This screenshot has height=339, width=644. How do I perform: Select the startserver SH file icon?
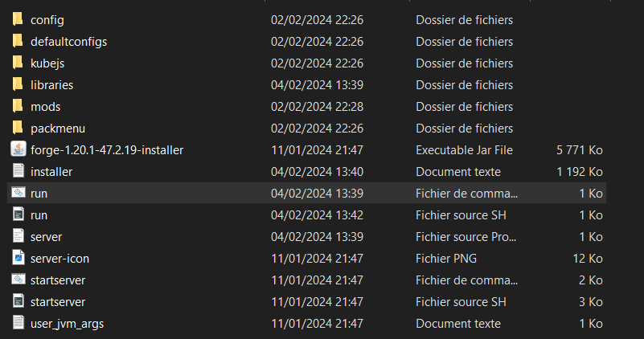(18, 301)
